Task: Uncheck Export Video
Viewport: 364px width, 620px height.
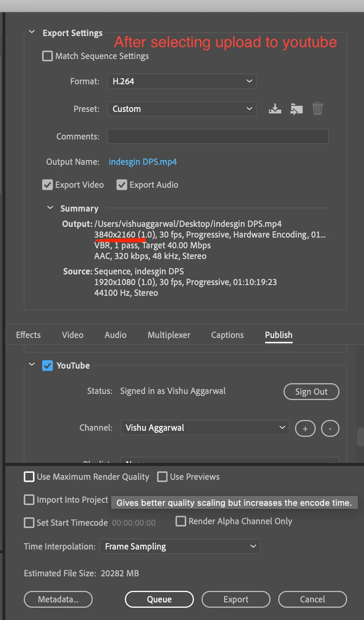Action: point(48,185)
